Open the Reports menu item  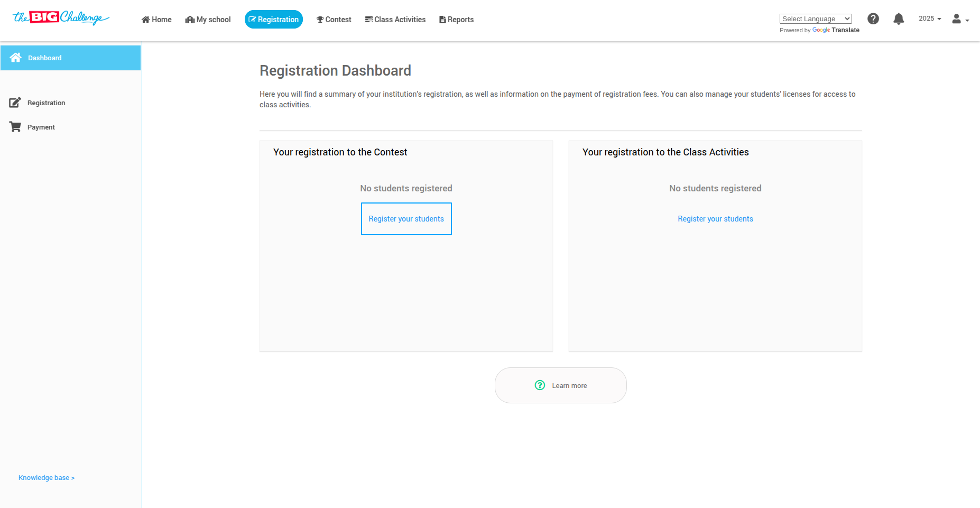[x=456, y=20]
